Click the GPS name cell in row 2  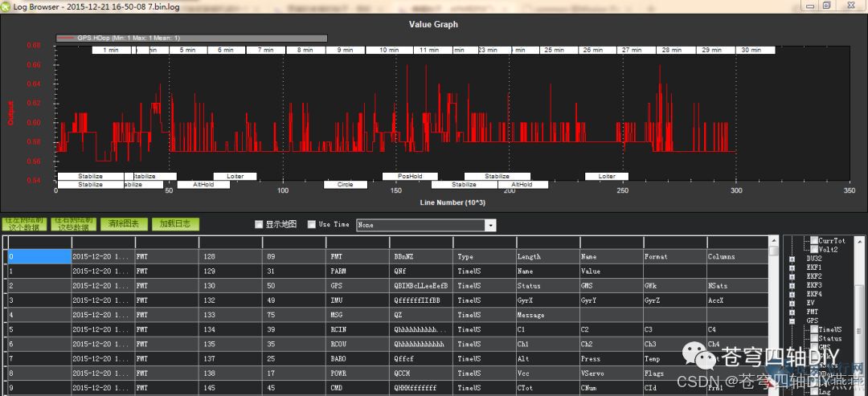point(358,286)
